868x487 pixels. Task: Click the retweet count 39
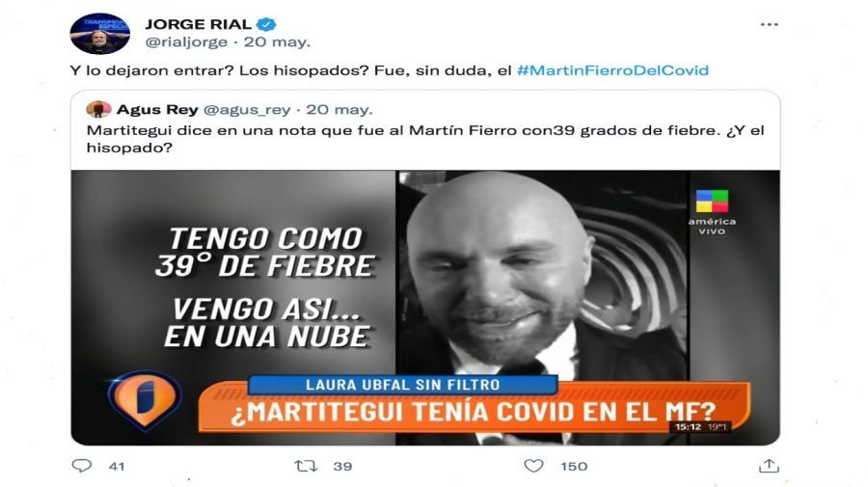coord(342,467)
